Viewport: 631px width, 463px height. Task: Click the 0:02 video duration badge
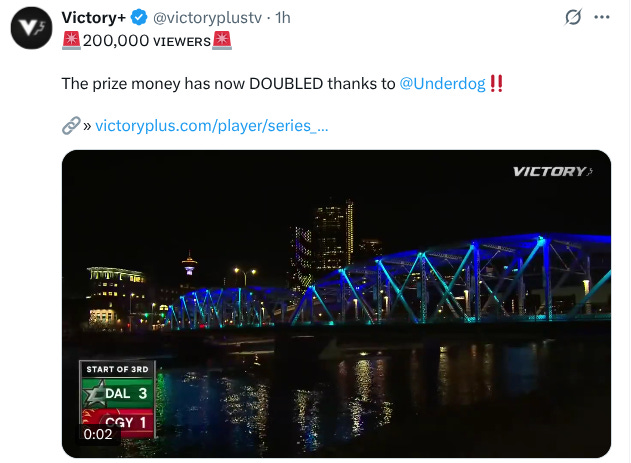coord(98,434)
